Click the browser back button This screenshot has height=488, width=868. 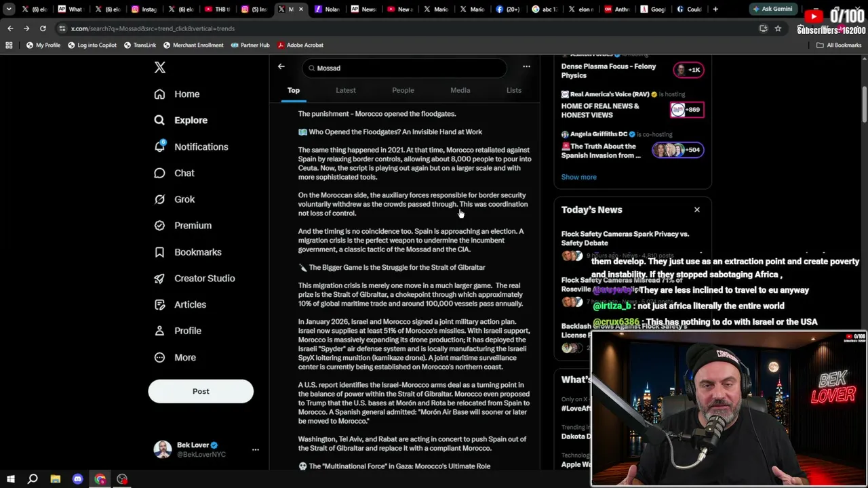coord(10,28)
